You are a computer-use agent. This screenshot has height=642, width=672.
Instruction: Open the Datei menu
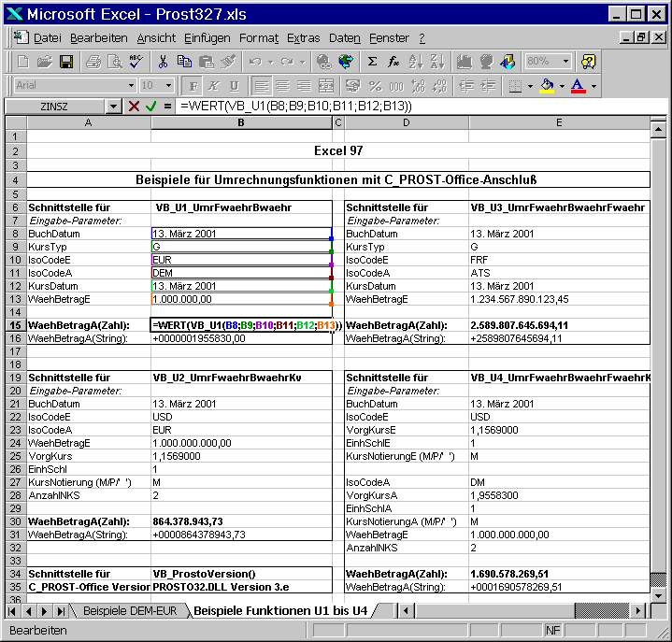[x=48, y=38]
